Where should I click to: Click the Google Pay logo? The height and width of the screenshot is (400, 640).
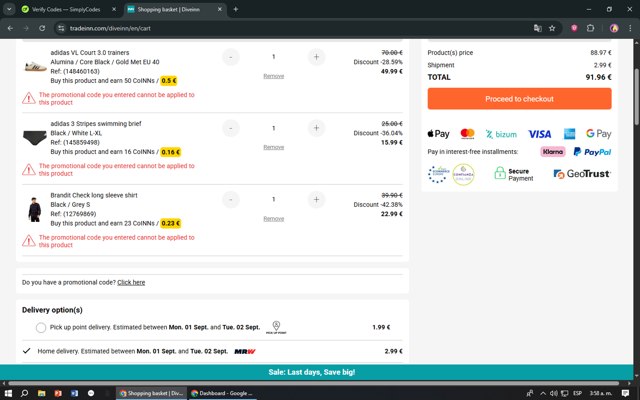(x=599, y=133)
